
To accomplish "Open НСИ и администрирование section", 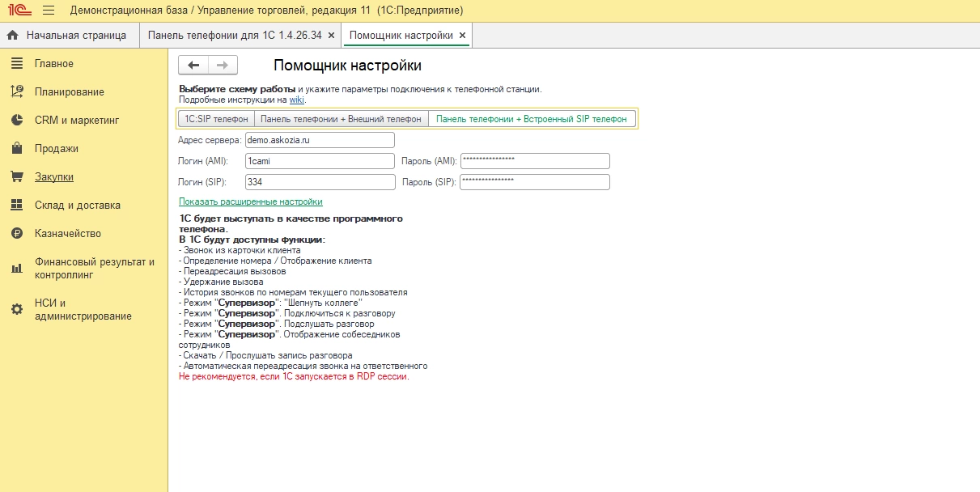I will pyautogui.click(x=84, y=309).
